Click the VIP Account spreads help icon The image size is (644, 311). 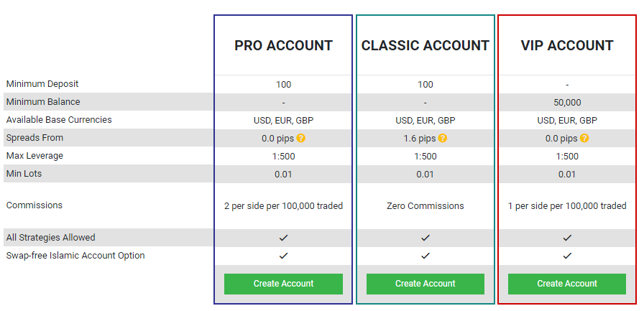584,138
